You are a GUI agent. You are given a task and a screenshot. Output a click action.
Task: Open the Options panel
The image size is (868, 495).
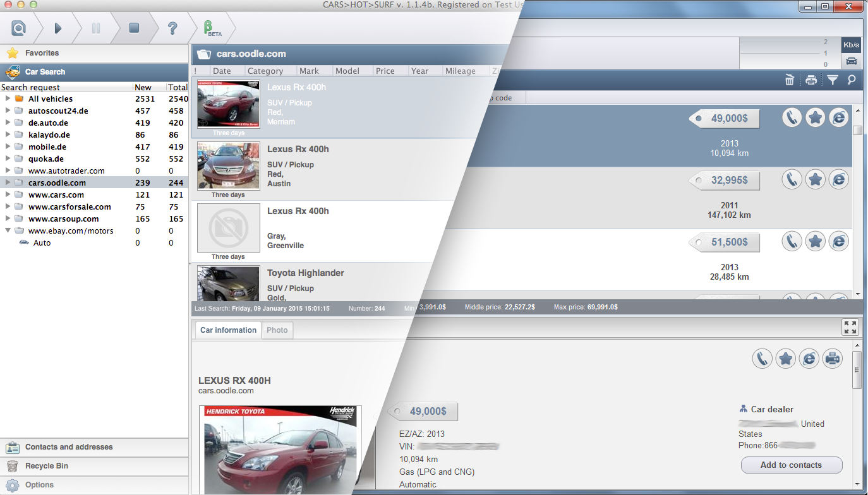pyautogui.click(x=95, y=485)
